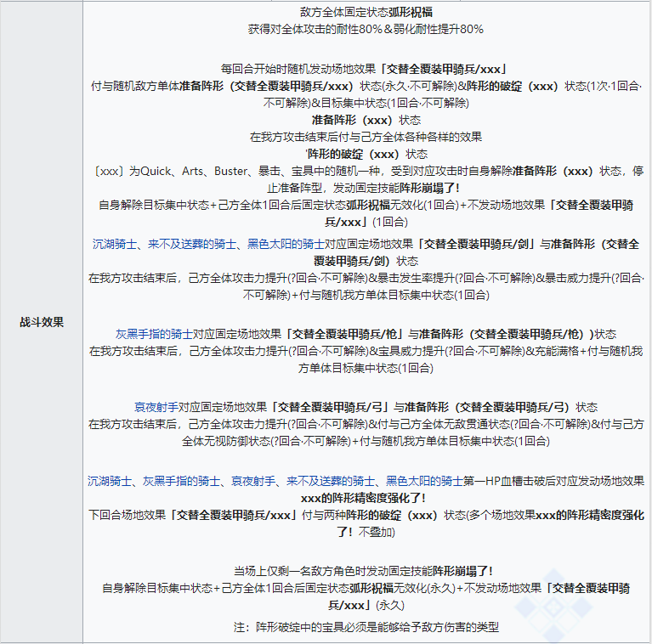Open 黑色太阳的骑士 link before 第一HP血槽击破后
Viewport: 652px width, 644px height.
click(x=424, y=481)
